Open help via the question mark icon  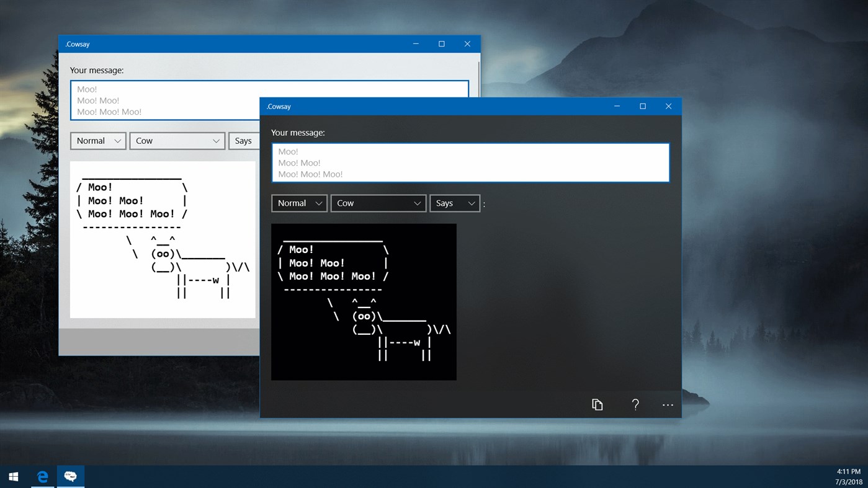click(x=635, y=404)
